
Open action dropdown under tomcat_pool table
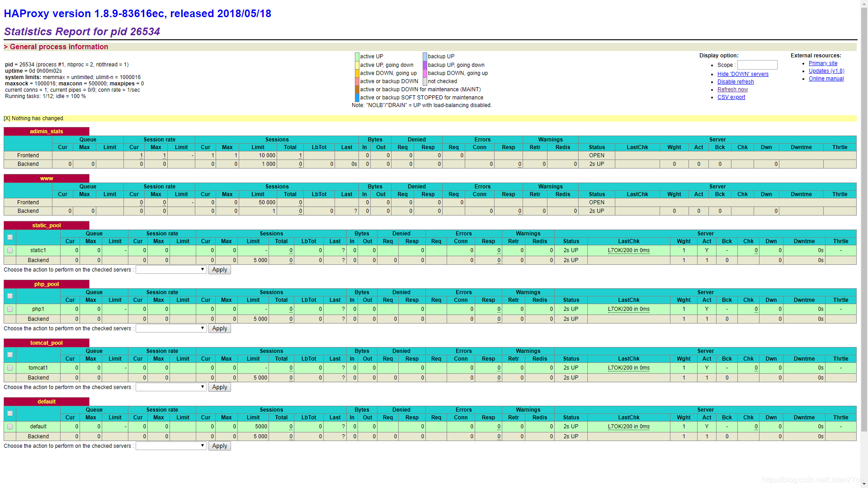click(x=171, y=387)
